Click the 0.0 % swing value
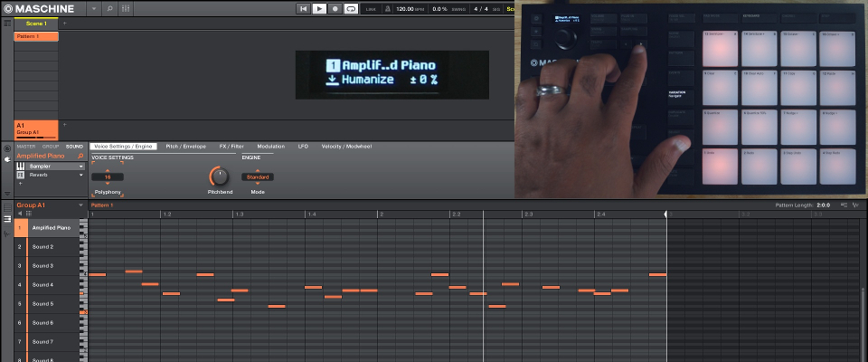 [x=440, y=9]
